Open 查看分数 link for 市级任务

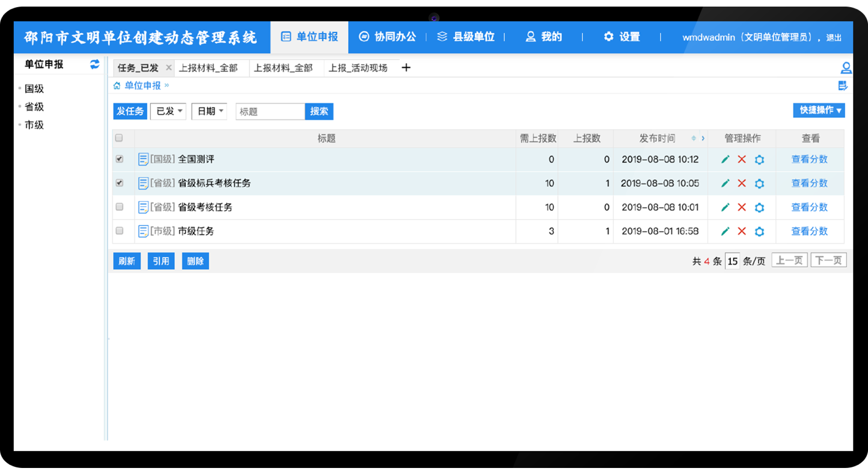click(809, 231)
